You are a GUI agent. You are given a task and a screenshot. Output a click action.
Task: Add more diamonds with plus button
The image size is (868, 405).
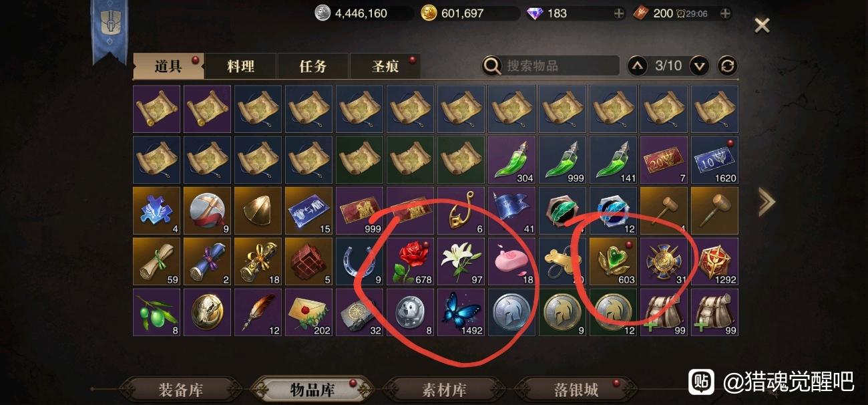coord(619,13)
